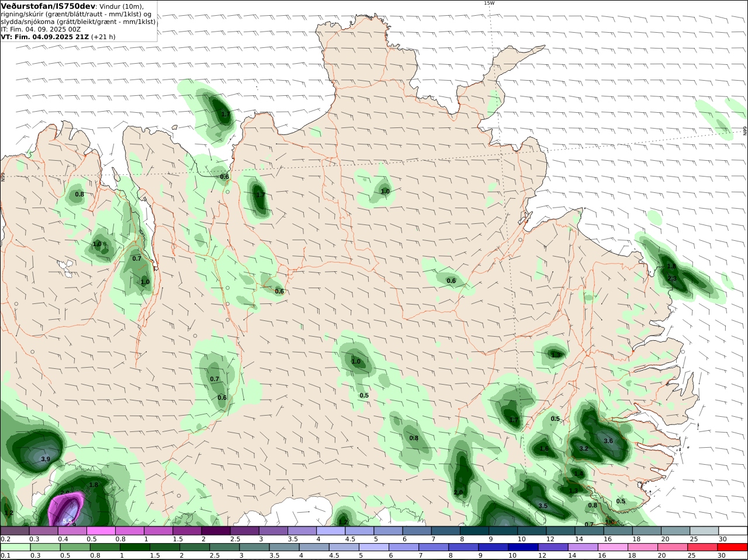Click white snow legend swatch after 30
The height and width of the screenshot is (560, 748).
(x=733, y=531)
